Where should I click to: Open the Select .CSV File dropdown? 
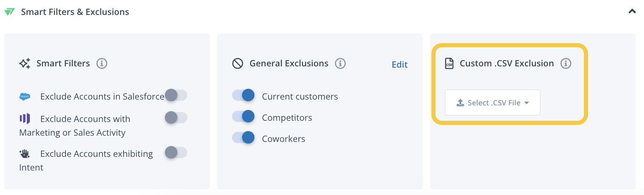493,102
